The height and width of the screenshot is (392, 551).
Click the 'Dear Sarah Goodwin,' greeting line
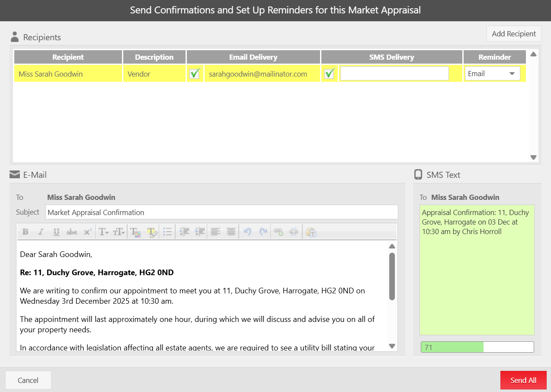56,254
